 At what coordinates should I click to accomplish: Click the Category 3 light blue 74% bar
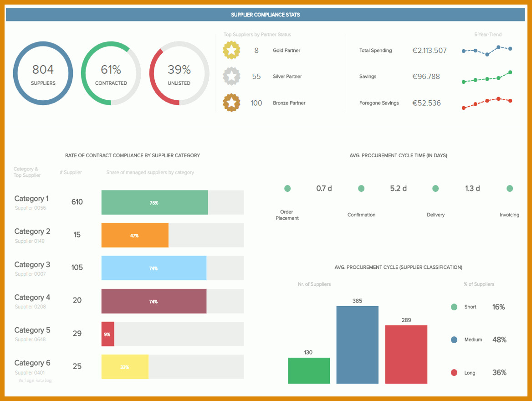tap(154, 268)
